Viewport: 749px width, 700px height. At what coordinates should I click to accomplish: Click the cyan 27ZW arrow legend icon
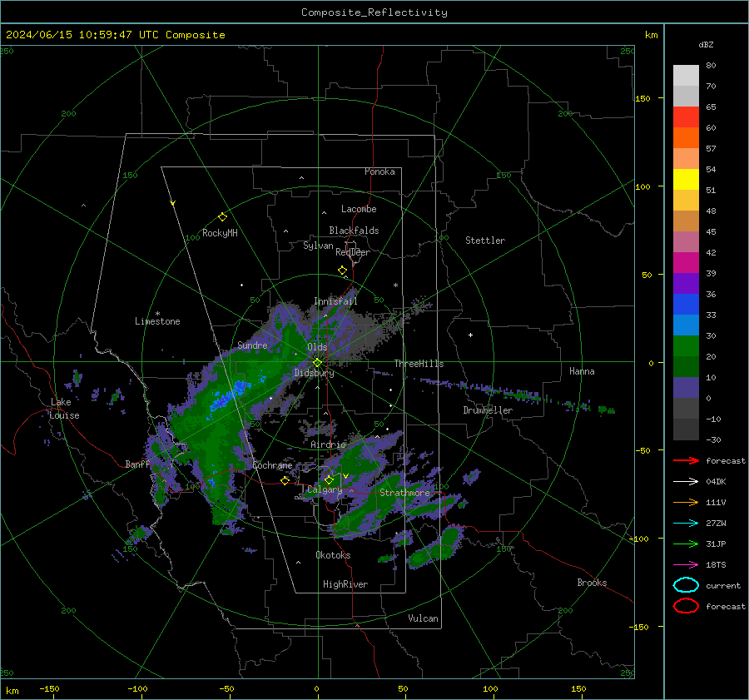[686, 524]
